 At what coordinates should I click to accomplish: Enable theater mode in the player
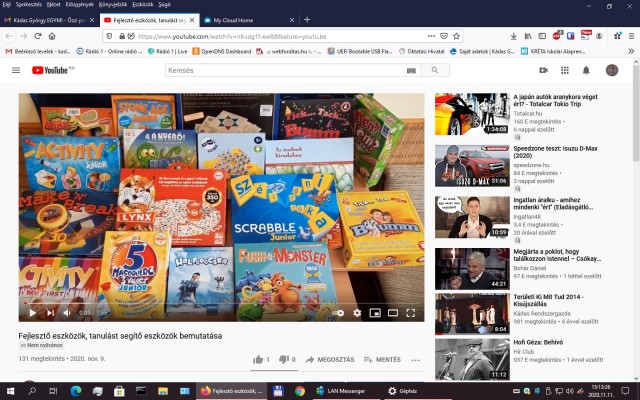click(x=393, y=313)
